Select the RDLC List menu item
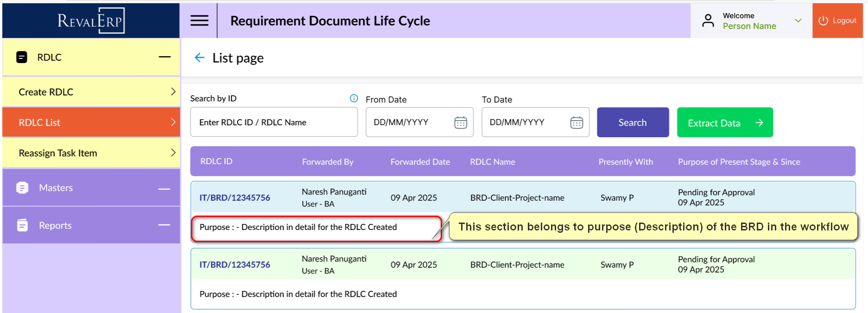The height and width of the screenshot is (313, 868). [91, 122]
